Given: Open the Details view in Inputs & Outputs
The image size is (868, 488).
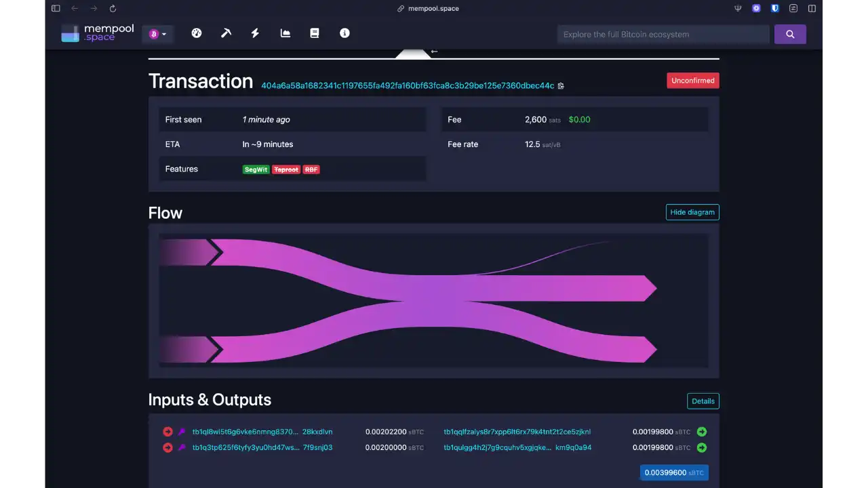Looking at the screenshot, I should click(703, 401).
